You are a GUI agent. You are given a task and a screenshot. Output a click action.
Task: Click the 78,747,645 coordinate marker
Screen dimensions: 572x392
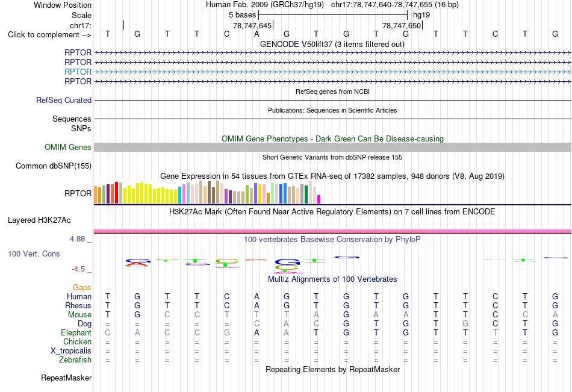tap(252, 25)
